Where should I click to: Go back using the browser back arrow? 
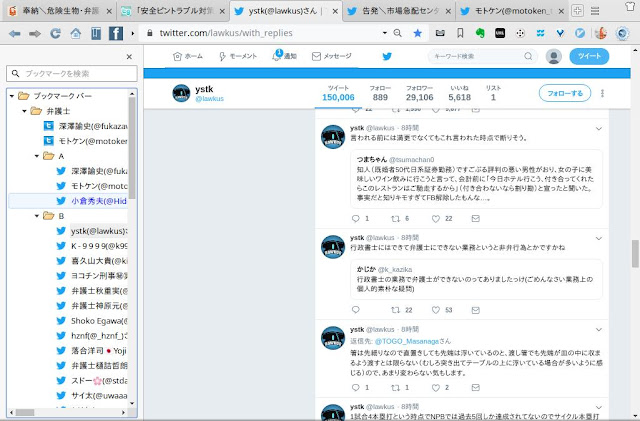[15, 34]
